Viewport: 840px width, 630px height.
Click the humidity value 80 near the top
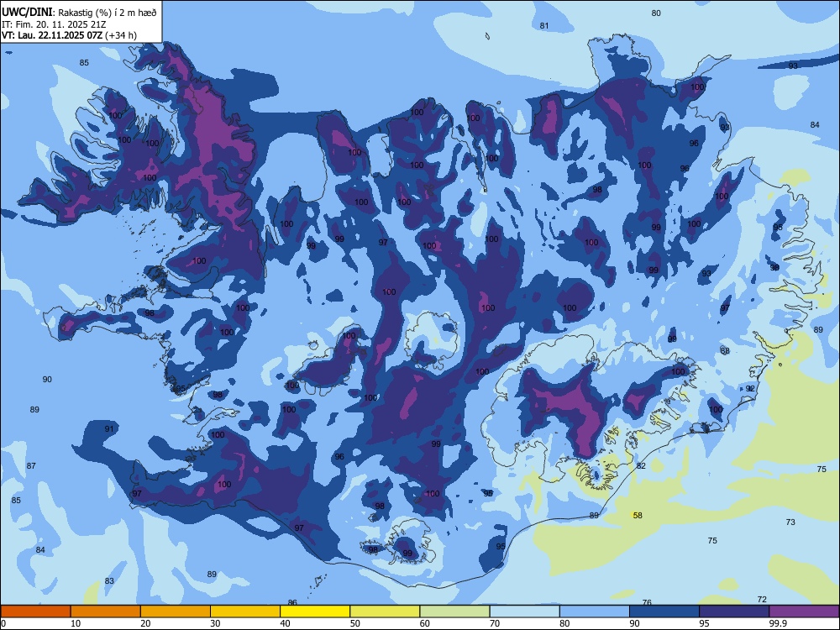(656, 13)
